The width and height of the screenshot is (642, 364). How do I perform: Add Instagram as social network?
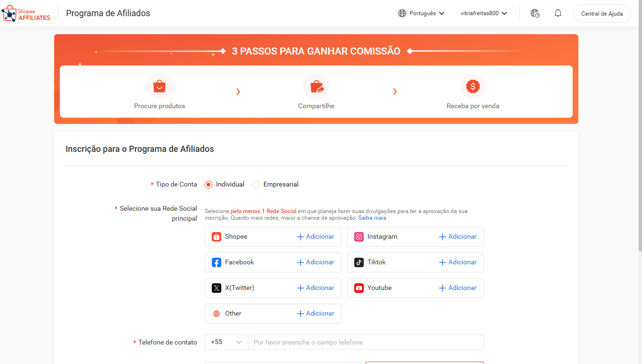coord(458,237)
